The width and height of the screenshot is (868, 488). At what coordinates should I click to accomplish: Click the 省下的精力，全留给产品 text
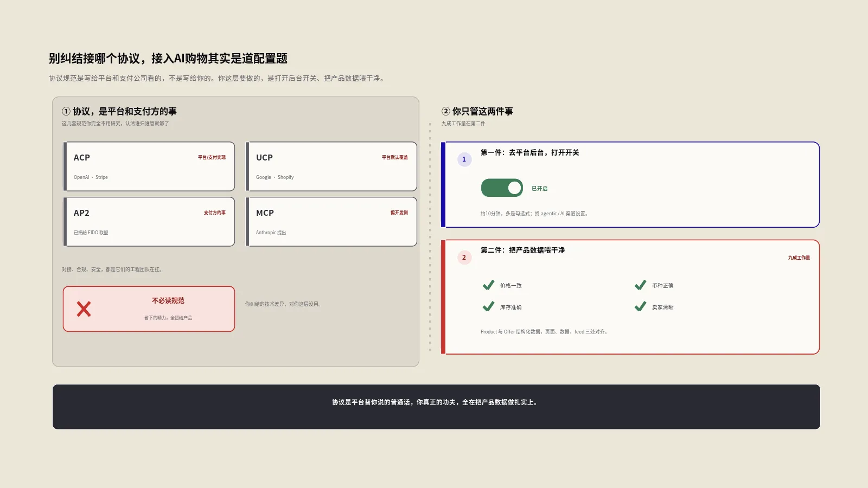168,318
